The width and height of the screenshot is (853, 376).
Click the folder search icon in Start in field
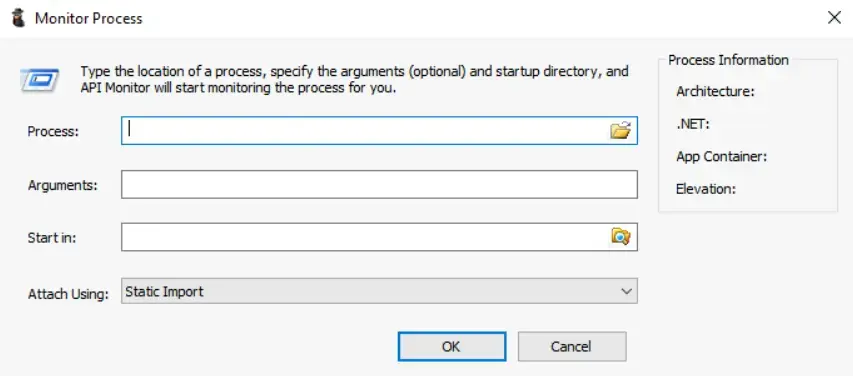(620, 237)
